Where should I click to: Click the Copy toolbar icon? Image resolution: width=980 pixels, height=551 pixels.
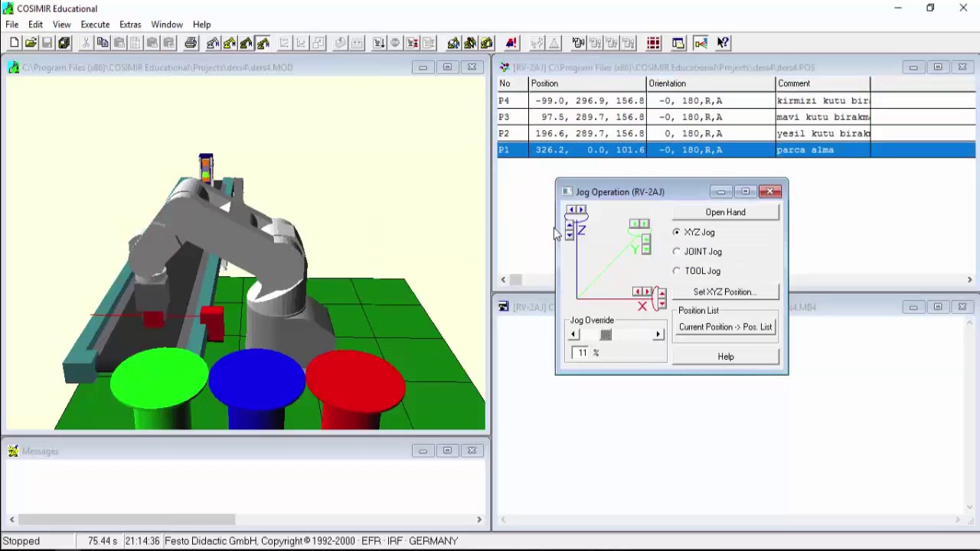[x=102, y=43]
